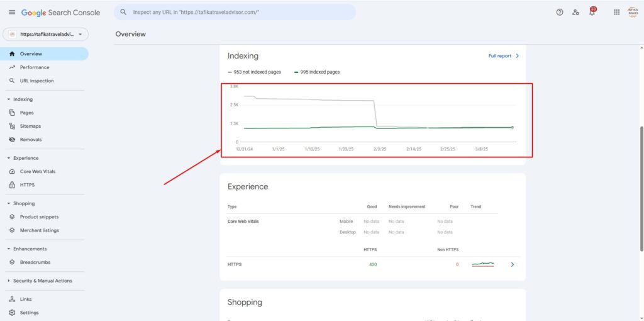Click the Indexing card heading

(x=243, y=56)
